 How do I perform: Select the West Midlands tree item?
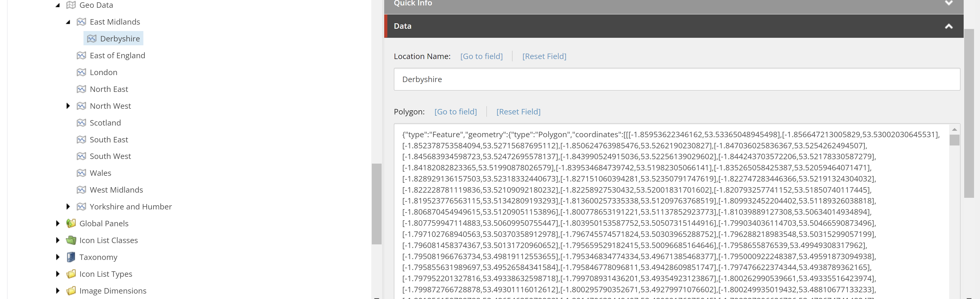(116, 190)
